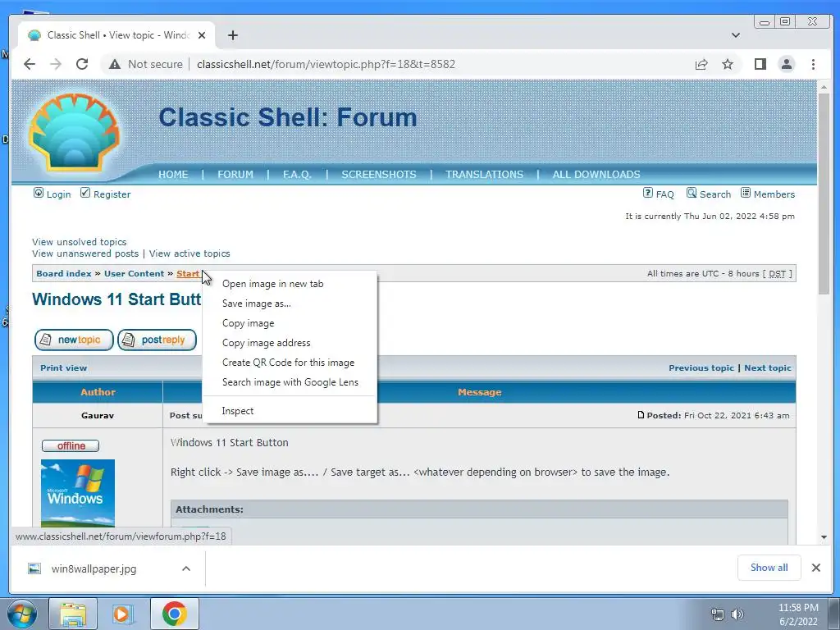Reload the page with the refresh icon
The height and width of the screenshot is (630, 840).
pos(82,64)
